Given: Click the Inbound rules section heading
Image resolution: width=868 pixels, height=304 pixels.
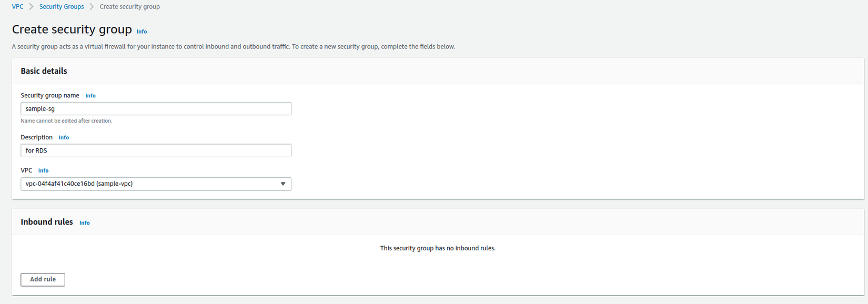Looking at the screenshot, I should tap(47, 222).
